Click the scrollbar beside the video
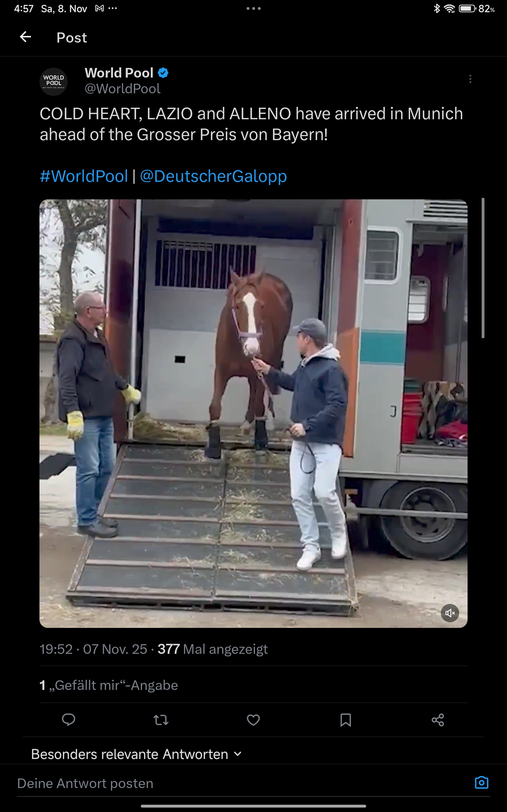The image size is (507, 812). click(483, 268)
